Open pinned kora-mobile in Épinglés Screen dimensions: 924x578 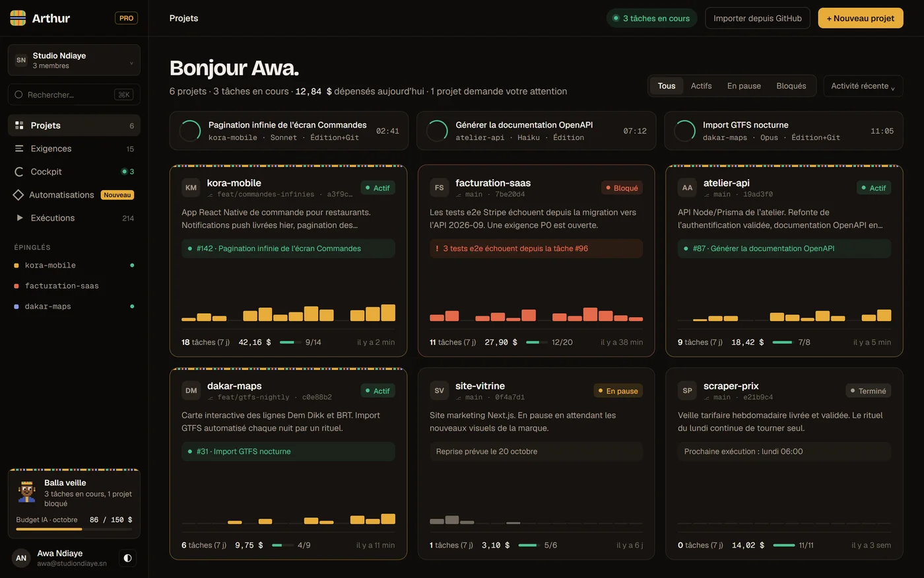[x=74, y=266]
